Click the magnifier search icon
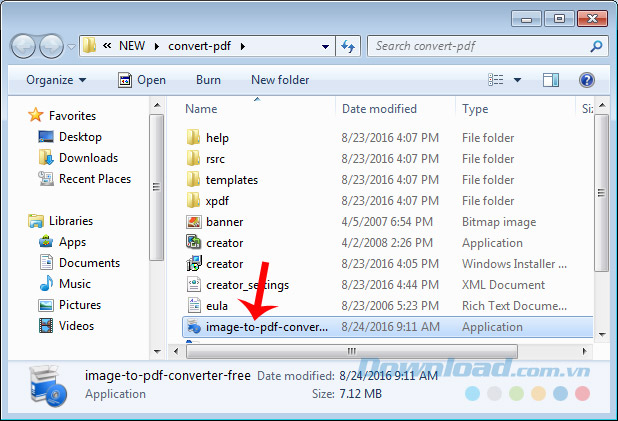This screenshot has height=421, width=618. (596, 46)
